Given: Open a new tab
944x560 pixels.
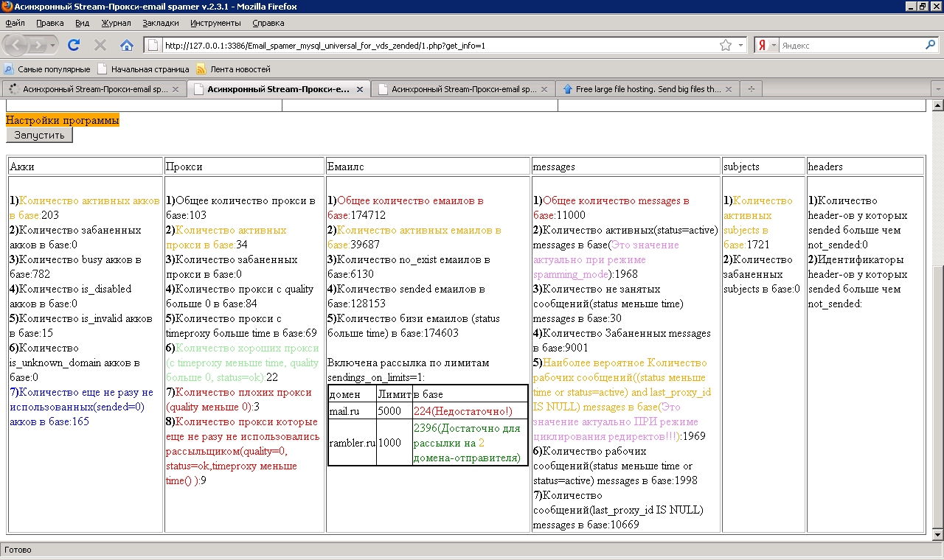Looking at the screenshot, I should click(752, 89).
